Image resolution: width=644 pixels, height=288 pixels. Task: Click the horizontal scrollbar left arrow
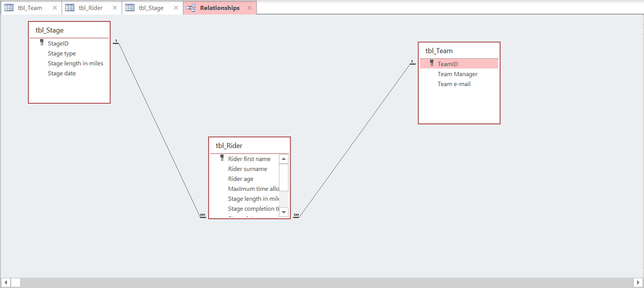tap(6, 282)
